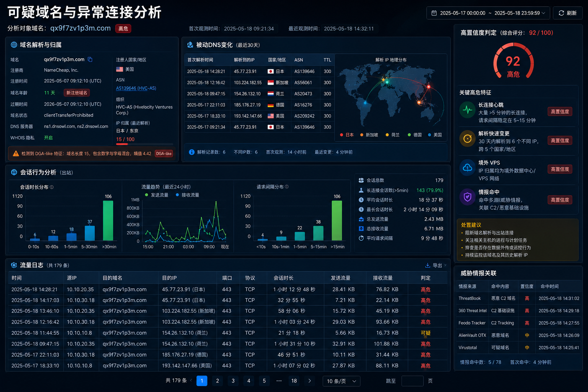Sort traffic log by 发送流量 column

[x=340, y=278]
